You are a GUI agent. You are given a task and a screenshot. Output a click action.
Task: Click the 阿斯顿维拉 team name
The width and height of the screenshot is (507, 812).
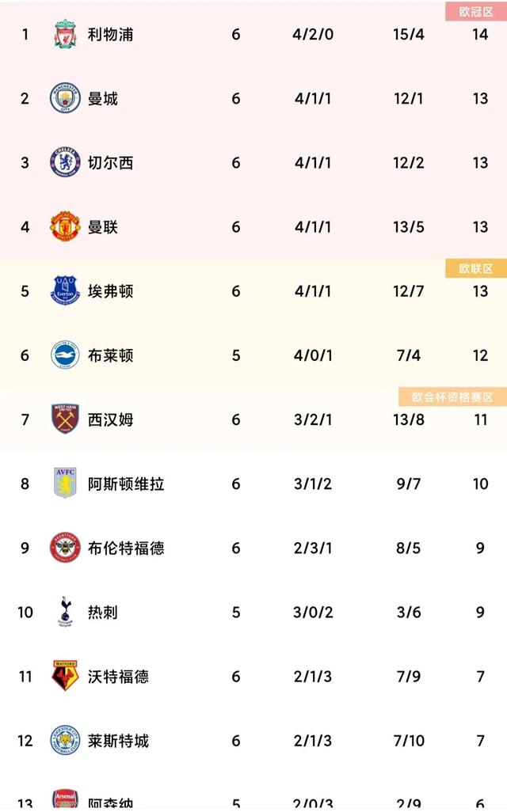point(126,484)
